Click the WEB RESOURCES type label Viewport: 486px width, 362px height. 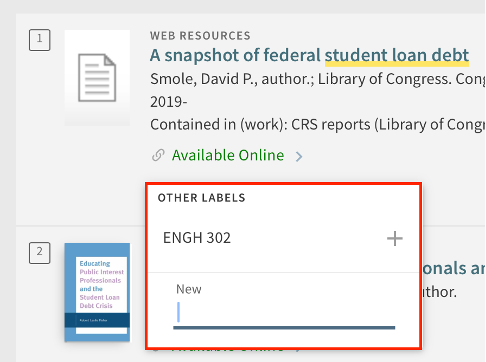(200, 36)
